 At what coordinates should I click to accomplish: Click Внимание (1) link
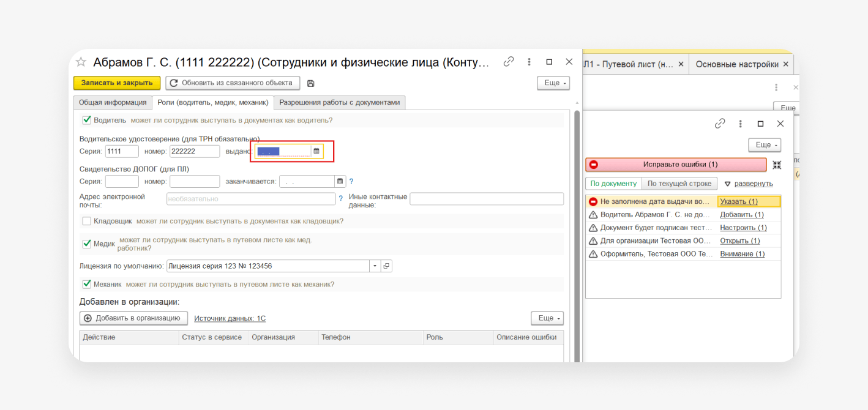click(x=743, y=254)
